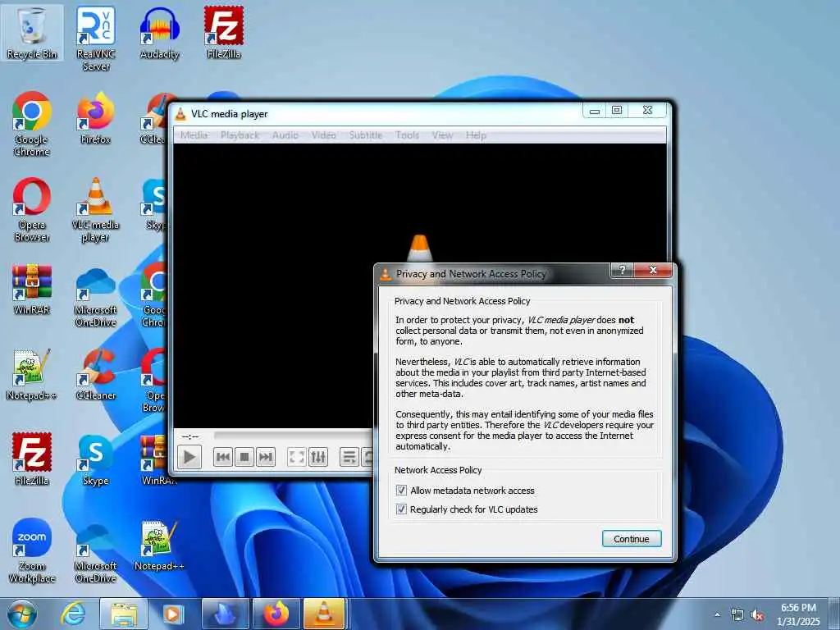The height and width of the screenshot is (630, 840).
Task: Click Continue in the privacy dialog
Action: [x=632, y=538]
